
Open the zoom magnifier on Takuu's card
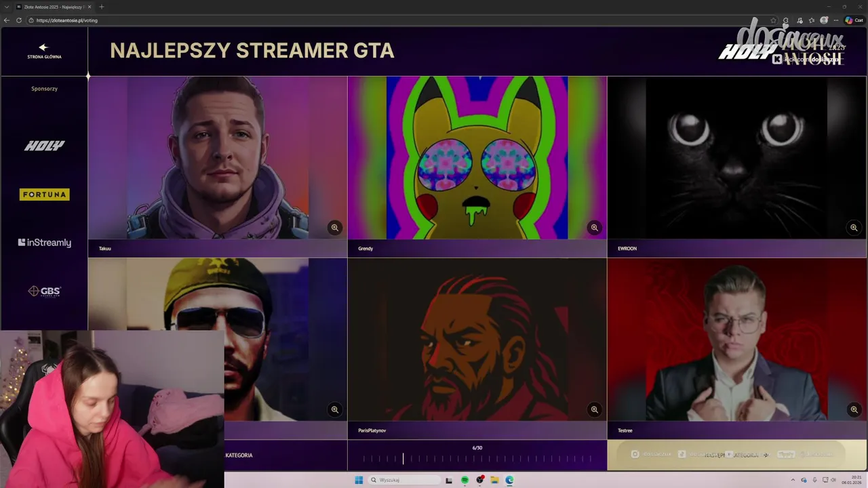[x=335, y=228]
